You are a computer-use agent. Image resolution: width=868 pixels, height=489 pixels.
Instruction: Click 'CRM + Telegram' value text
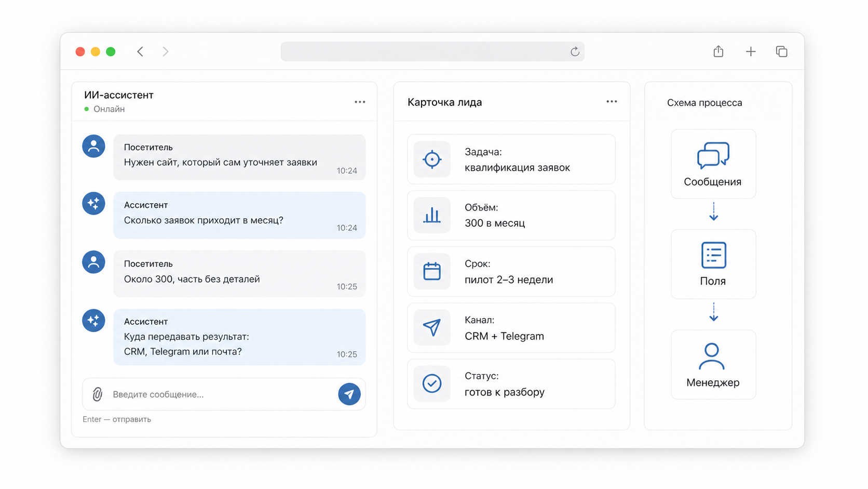click(504, 336)
